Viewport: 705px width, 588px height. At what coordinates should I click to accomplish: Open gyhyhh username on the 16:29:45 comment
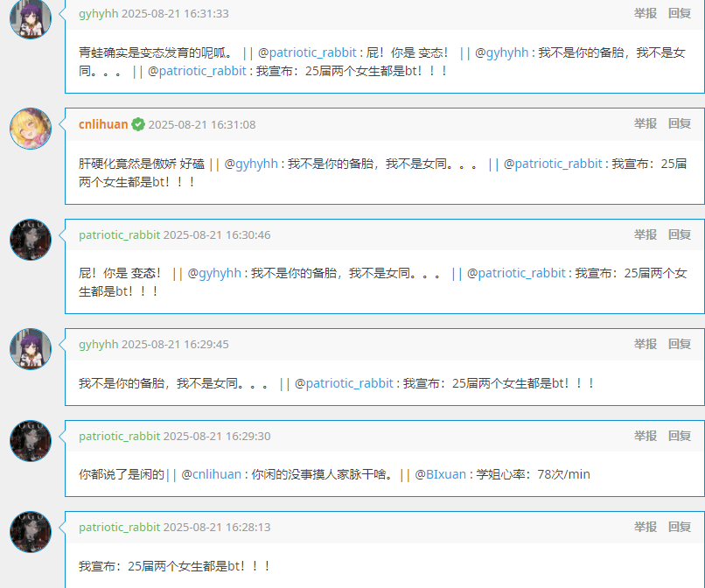pos(99,344)
